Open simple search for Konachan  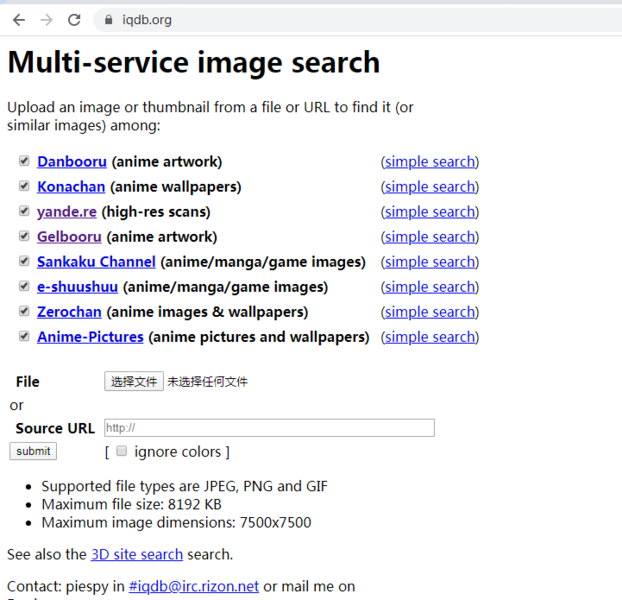[430, 186]
